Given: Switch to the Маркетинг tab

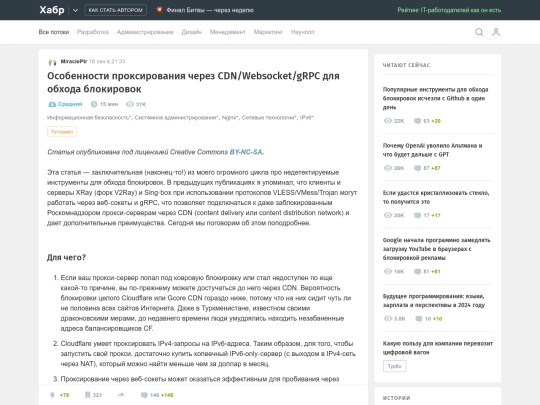Looking at the screenshot, I should 268,32.
